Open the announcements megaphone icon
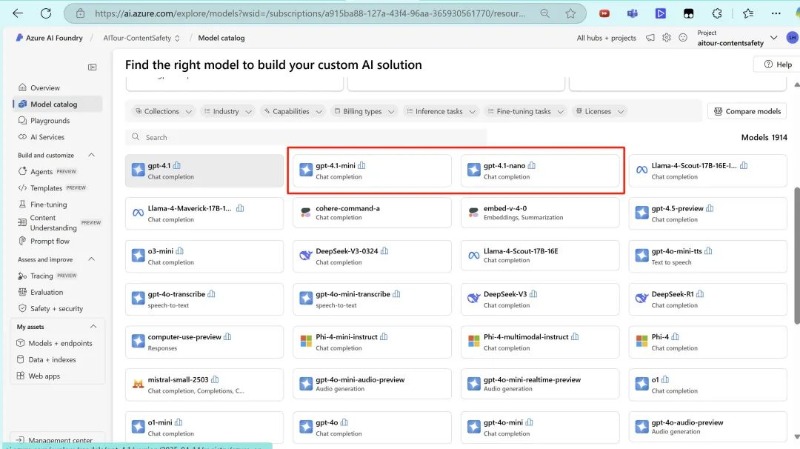Image resolution: width=800 pixels, height=449 pixels. 650,38
